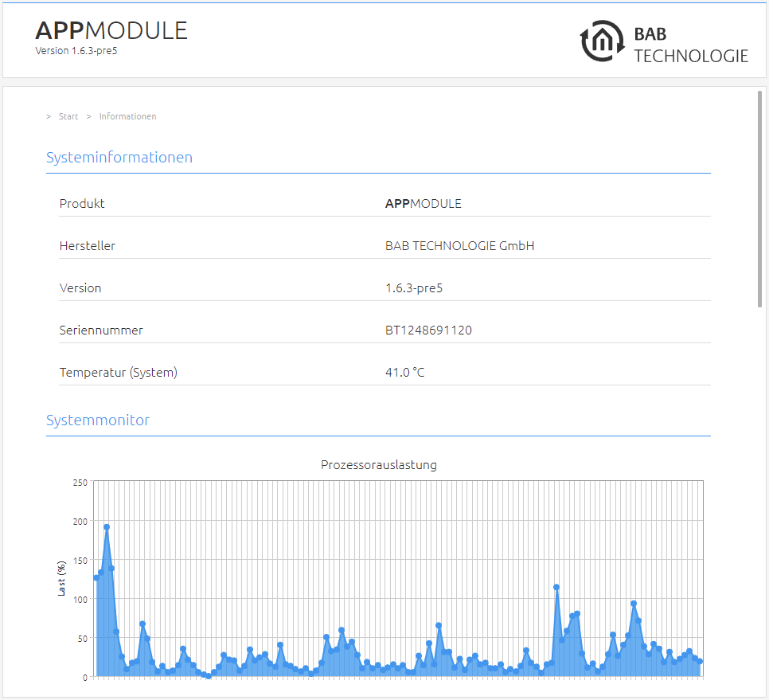This screenshot has width=769, height=700.
Task: Select the Hersteller row label
Action: 88,246
